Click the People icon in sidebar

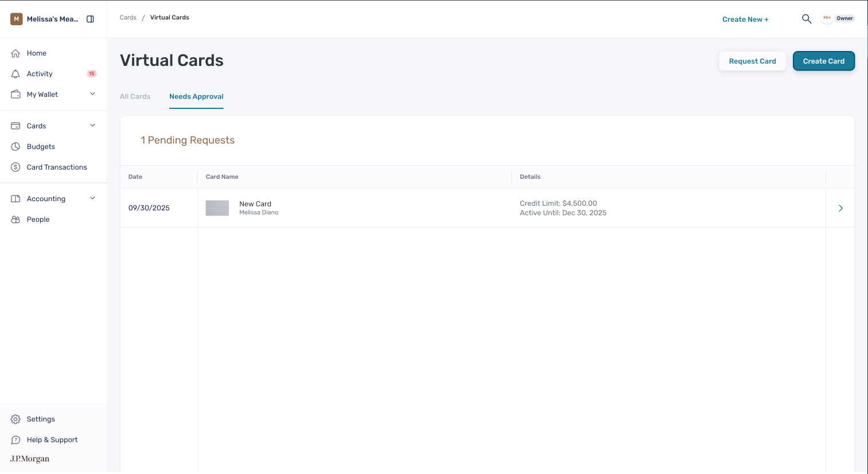[x=15, y=220]
